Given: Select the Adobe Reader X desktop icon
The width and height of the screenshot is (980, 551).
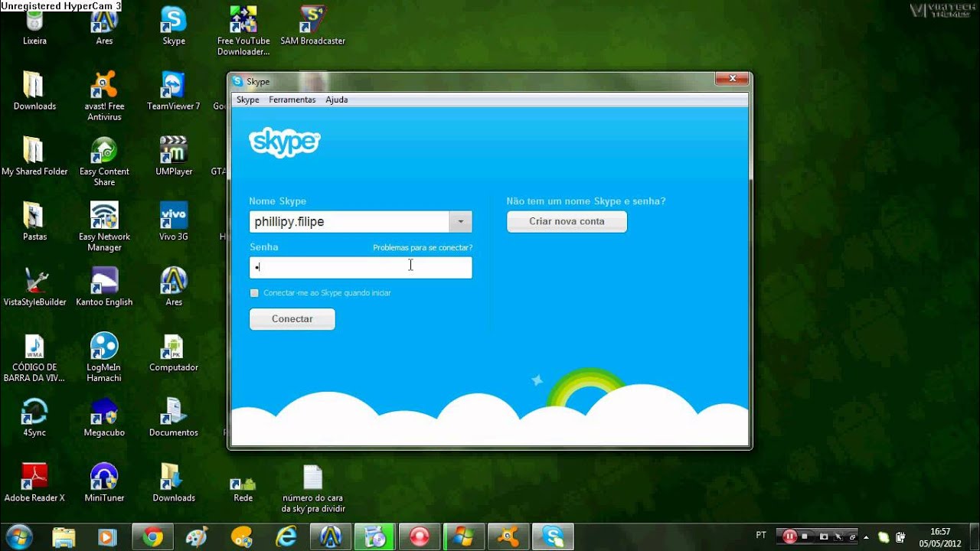Looking at the screenshot, I should pos(34,483).
